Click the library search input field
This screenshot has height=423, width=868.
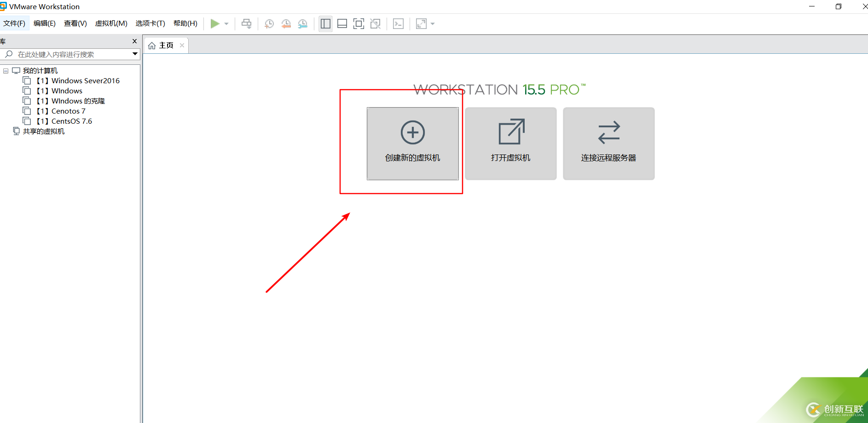pos(69,54)
